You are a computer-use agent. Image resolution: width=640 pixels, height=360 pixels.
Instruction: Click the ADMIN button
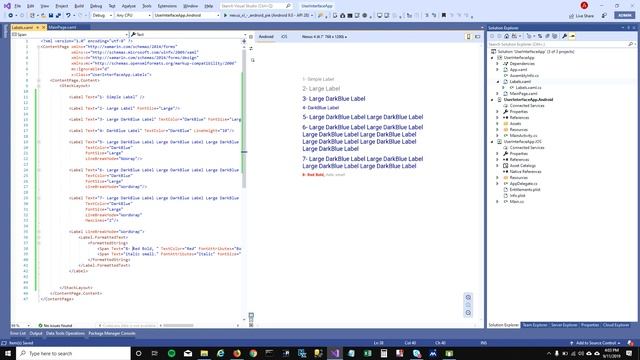pyautogui.click(x=624, y=15)
